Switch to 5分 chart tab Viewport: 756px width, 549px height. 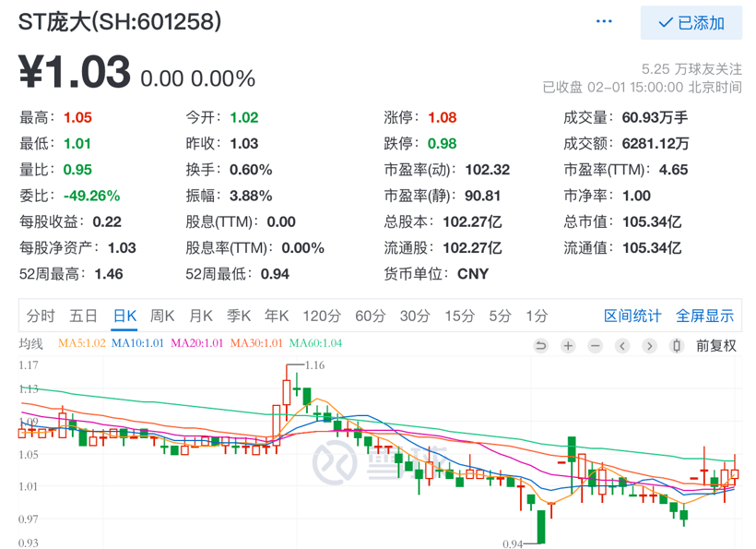(500, 316)
